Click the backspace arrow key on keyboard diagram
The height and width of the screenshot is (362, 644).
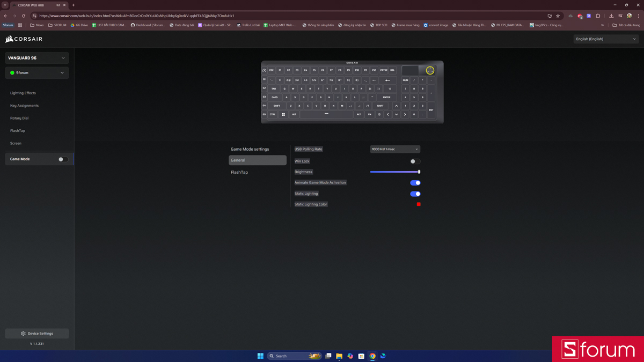click(387, 80)
